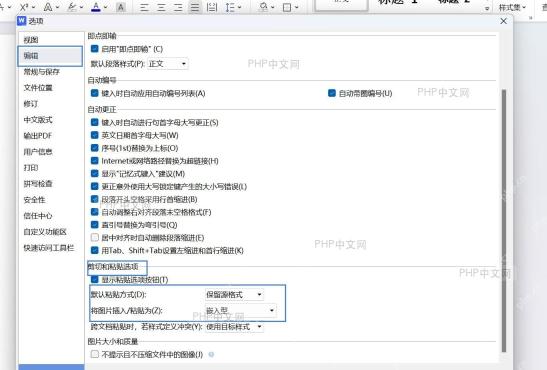Screen dimensions: 547x370
Task: Open the highlight color dropdown arrow
Action: (x=81, y=7)
